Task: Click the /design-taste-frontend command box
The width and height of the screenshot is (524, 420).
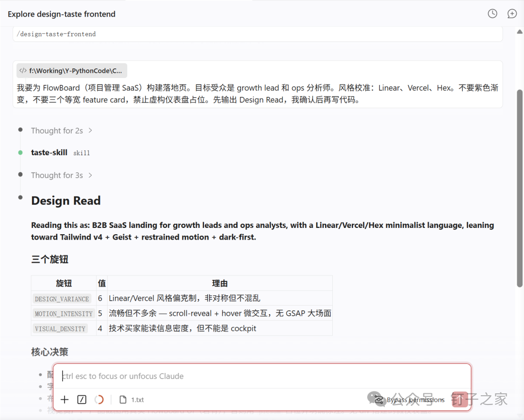Action: (258, 34)
